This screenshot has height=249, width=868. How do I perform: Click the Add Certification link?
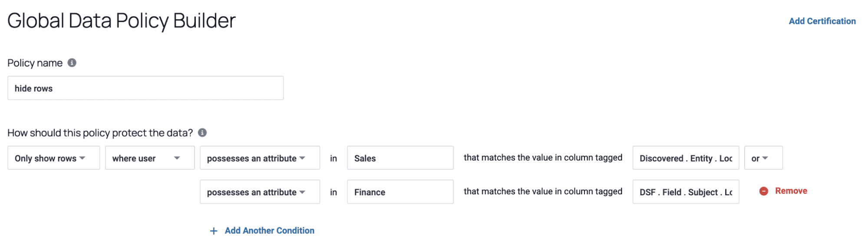click(822, 21)
